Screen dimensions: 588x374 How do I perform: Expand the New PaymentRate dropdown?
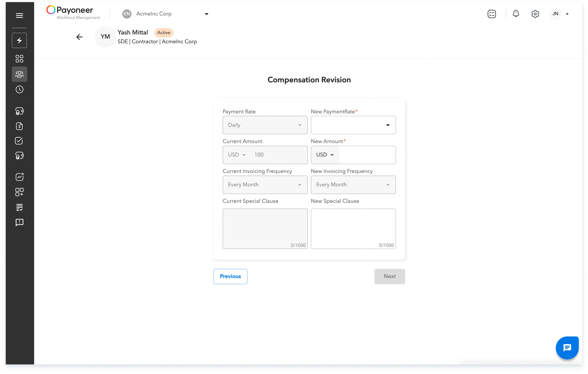click(x=353, y=125)
